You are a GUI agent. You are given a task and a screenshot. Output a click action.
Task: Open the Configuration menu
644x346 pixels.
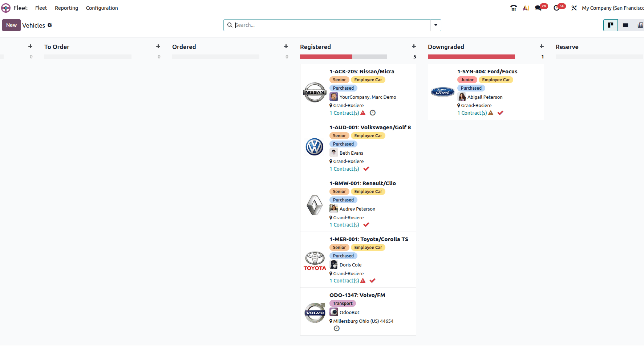(x=102, y=8)
